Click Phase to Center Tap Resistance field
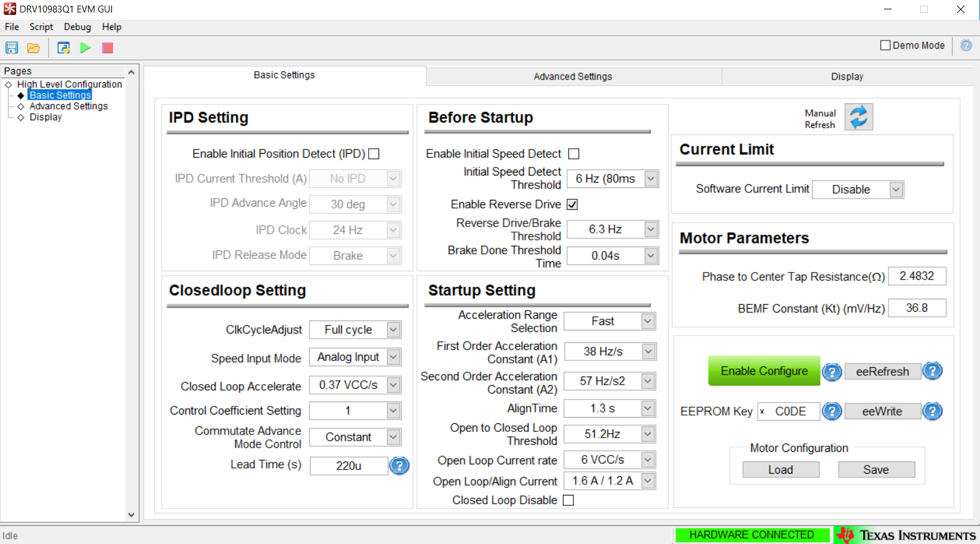The height and width of the screenshot is (544, 980). tap(917, 276)
